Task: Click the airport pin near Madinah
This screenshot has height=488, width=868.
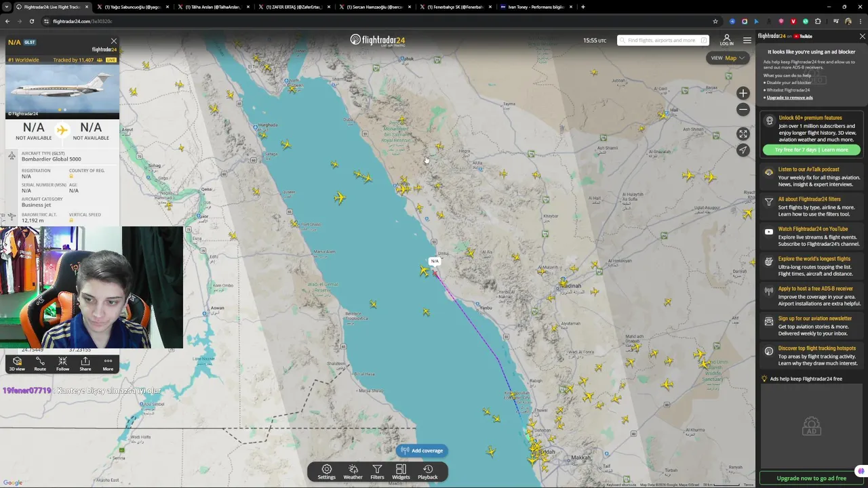Action: coord(564,279)
